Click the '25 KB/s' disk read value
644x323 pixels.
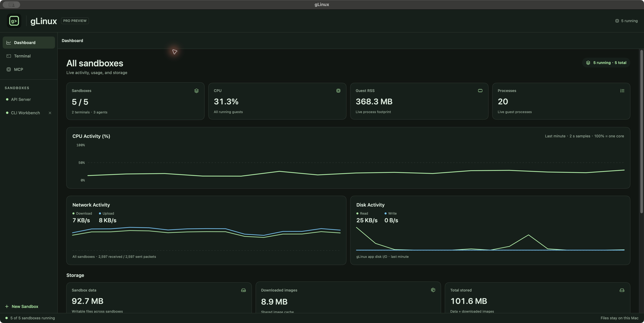[367, 220]
